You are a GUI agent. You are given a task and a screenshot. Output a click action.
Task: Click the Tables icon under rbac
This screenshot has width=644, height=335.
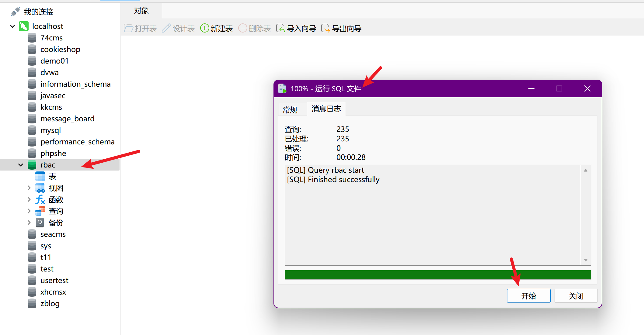[40, 176]
